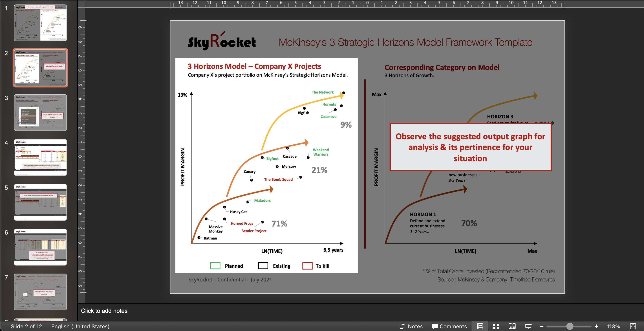
Task: Click the 70% value on right chart
Action: click(x=469, y=223)
